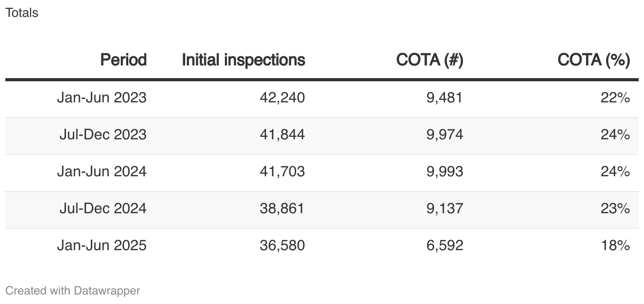Click the Totals table title

22,13
